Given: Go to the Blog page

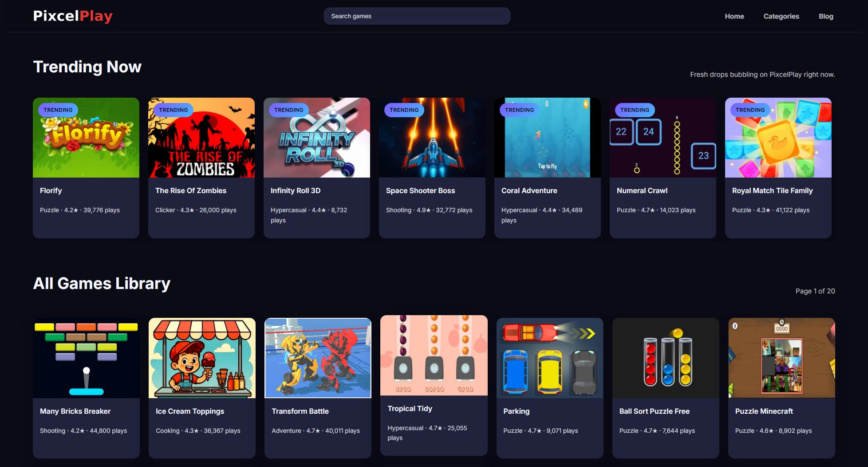Looking at the screenshot, I should pos(825,16).
